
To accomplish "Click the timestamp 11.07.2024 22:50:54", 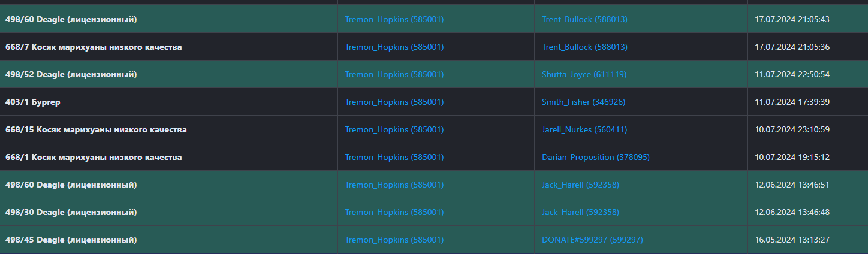I will 792,74.
